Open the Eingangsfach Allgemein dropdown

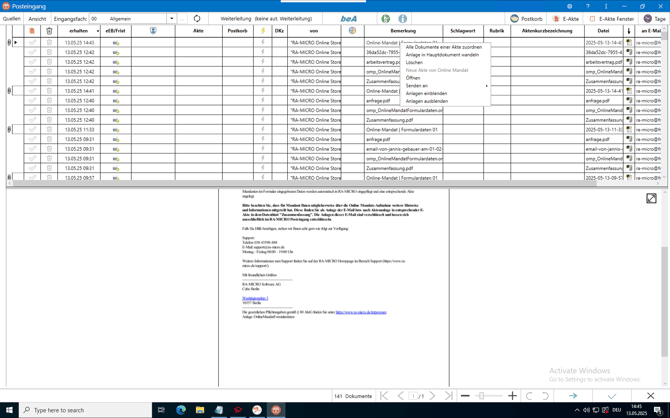pos(171,18)
